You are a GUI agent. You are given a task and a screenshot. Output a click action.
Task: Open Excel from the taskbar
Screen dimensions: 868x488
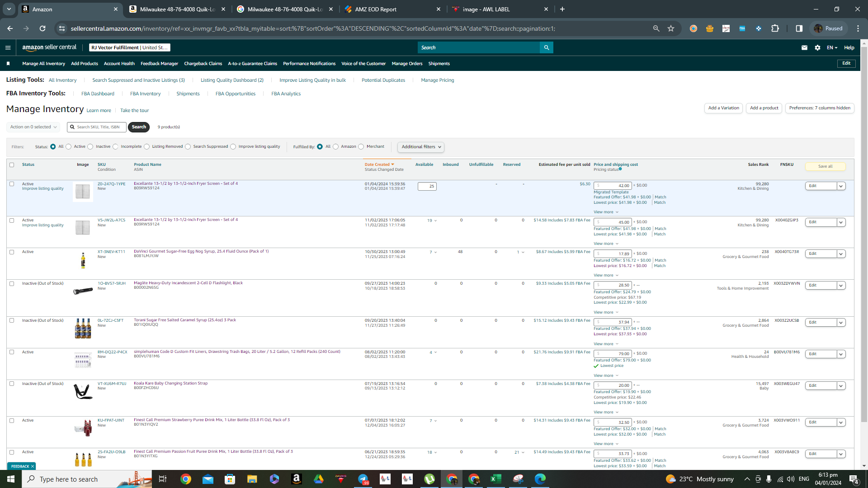pos(496,479)
